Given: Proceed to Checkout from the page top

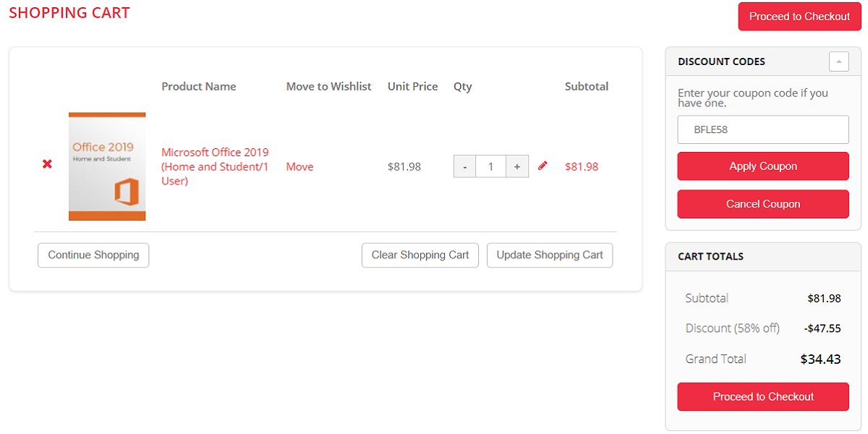Looking at the screenshot, I should tap(799, 17).
